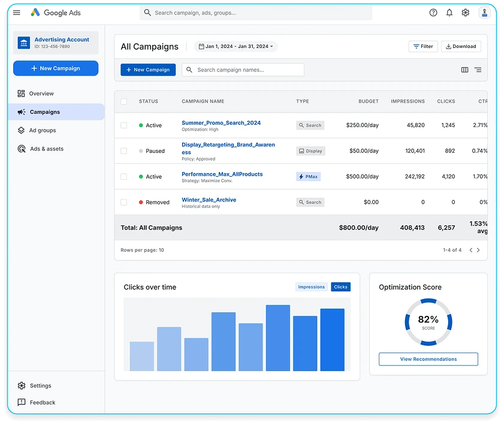Tick the select-all header checkbox
This screenshot has height=425, width=504.
click(x=123, y=101)
